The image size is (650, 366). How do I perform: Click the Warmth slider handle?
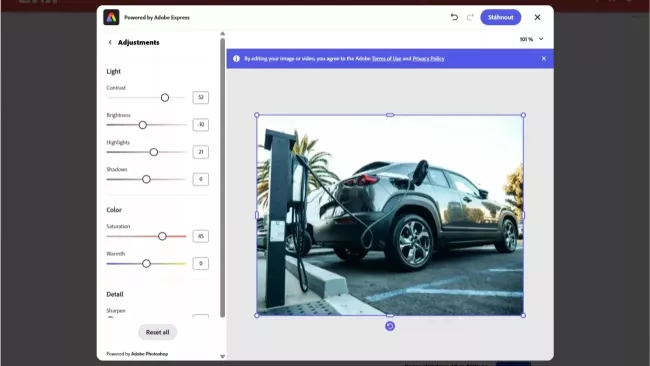[146, 264]
